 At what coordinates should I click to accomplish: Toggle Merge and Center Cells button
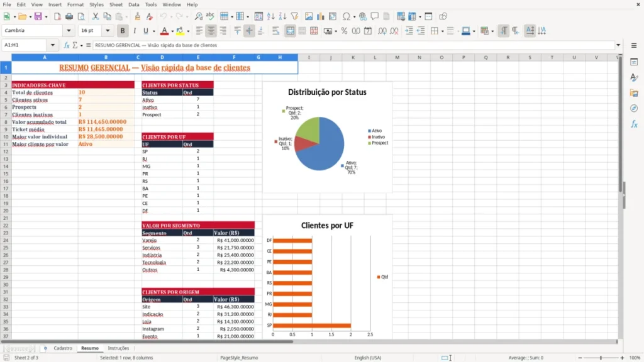pyautogui.click(x=290, y=31)
